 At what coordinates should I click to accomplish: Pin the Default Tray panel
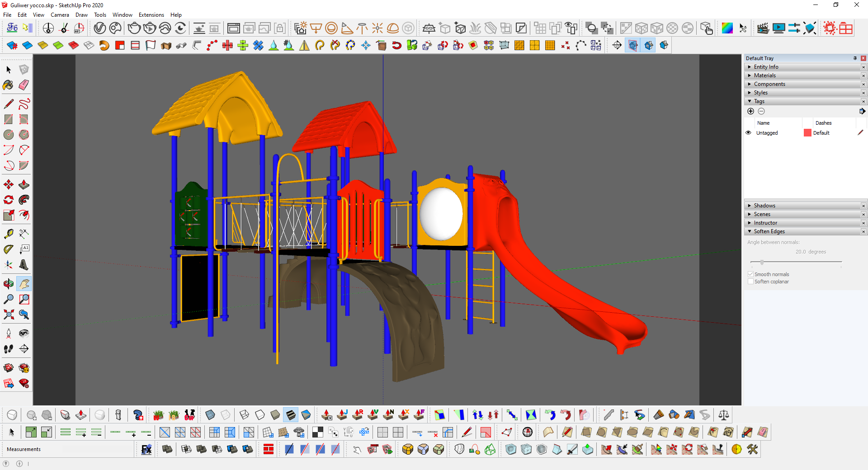pos(855,58)
